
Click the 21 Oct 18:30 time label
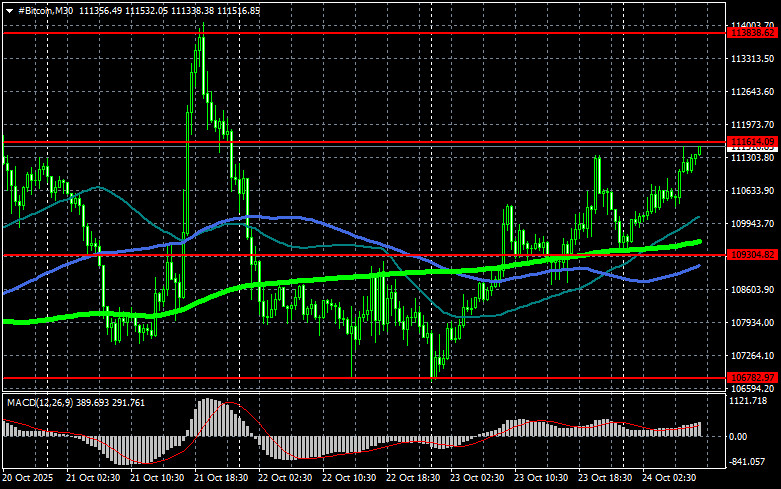pyautogui.click(x=221, y=478)
